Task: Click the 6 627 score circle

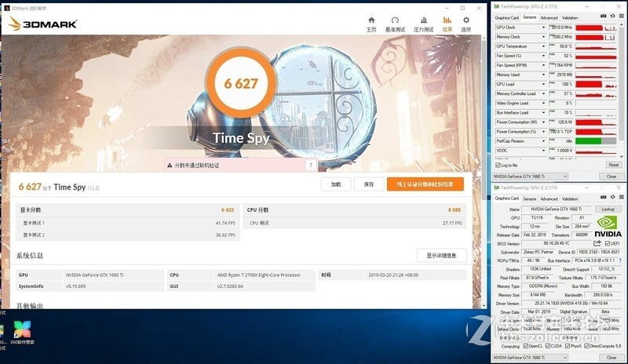Action: (241, 83)
